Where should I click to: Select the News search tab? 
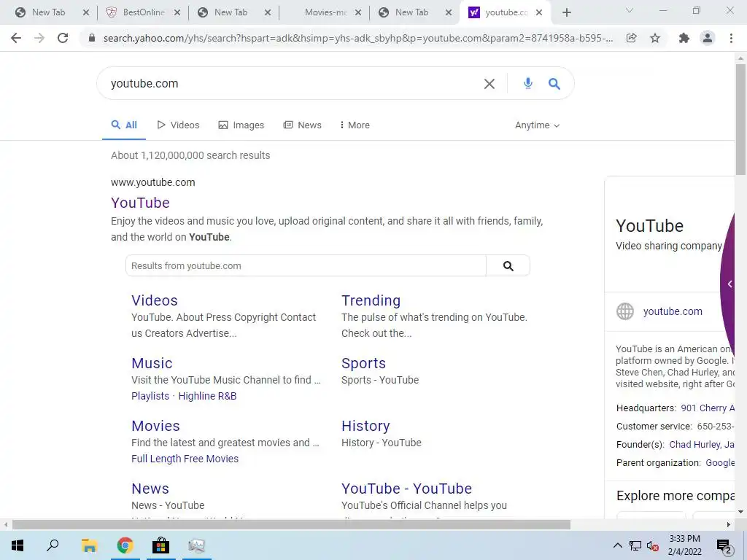[303, 125]
